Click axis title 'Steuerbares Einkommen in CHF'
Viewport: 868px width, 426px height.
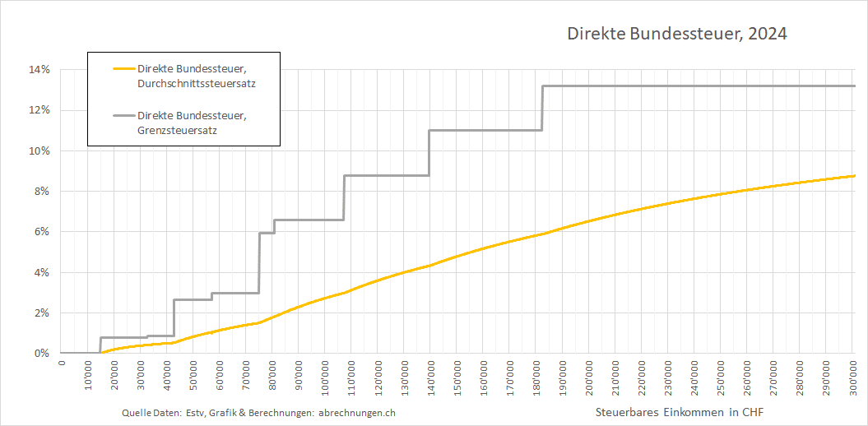tap(681, 413)
